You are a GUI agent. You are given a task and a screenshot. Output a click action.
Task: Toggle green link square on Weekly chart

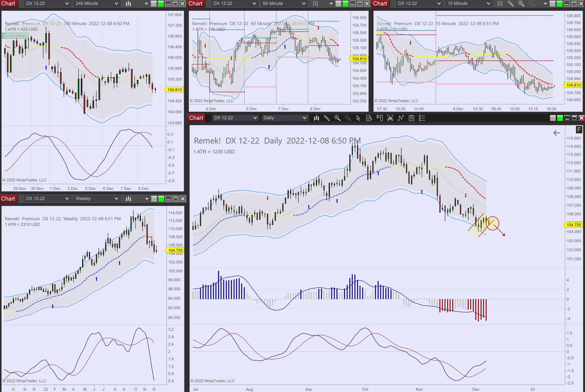click(x=161, y=199)
